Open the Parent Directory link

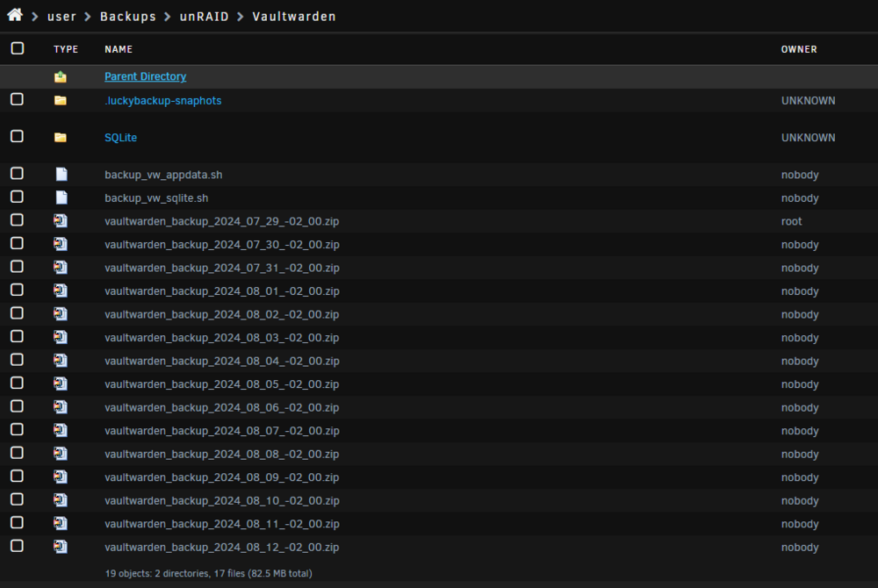pyautogui.click(x=146, y=76)
